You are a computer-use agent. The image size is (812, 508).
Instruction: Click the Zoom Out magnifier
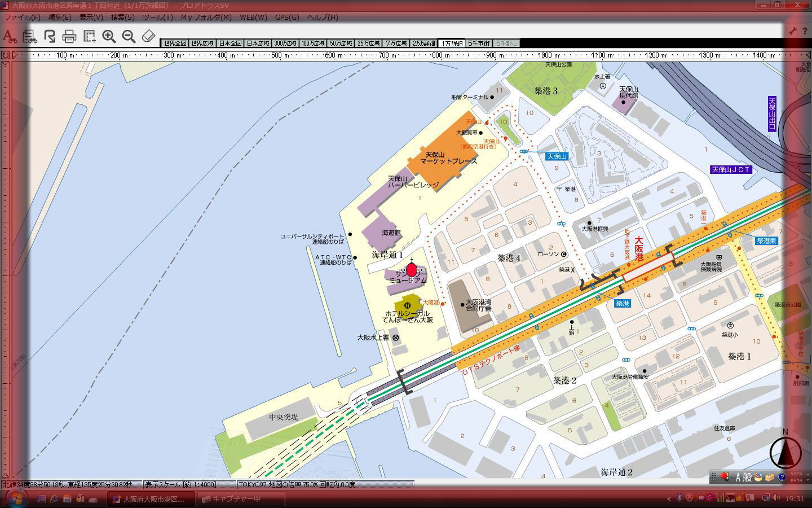tap(129, 37)
